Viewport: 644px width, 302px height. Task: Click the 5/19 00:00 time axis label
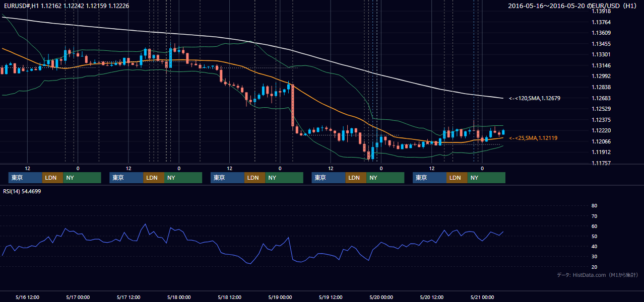[x=280, y=297]
